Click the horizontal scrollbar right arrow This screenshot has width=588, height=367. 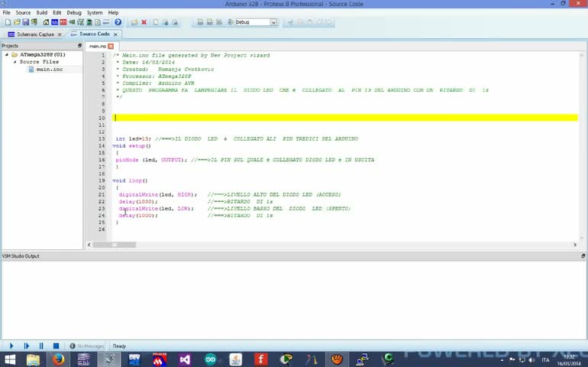click(575, 245)
